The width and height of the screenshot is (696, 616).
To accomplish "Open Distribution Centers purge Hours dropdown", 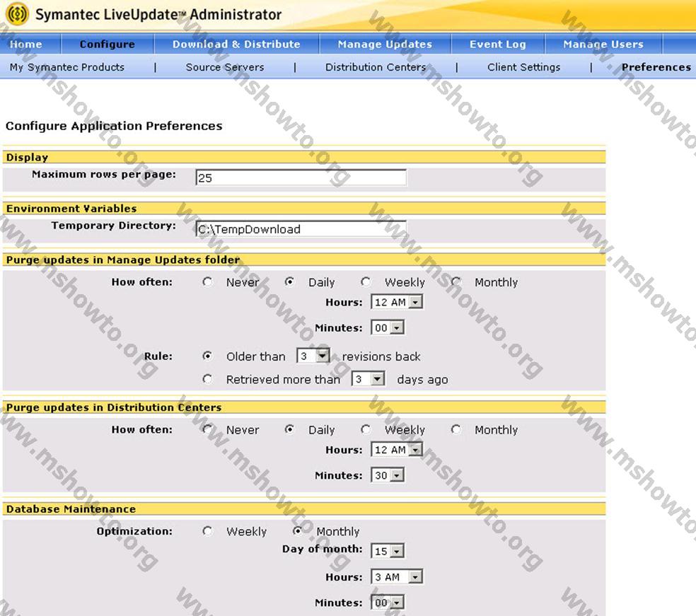I will (x=396, y=450).
